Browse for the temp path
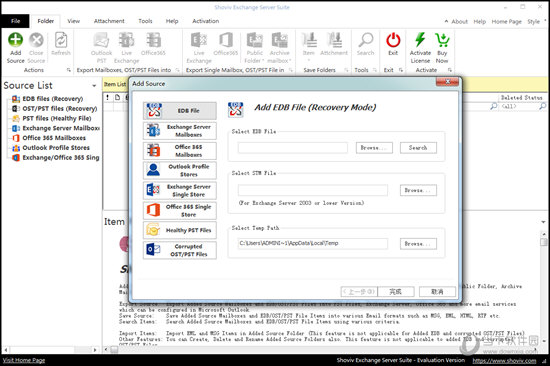 (x=418, y=244)
